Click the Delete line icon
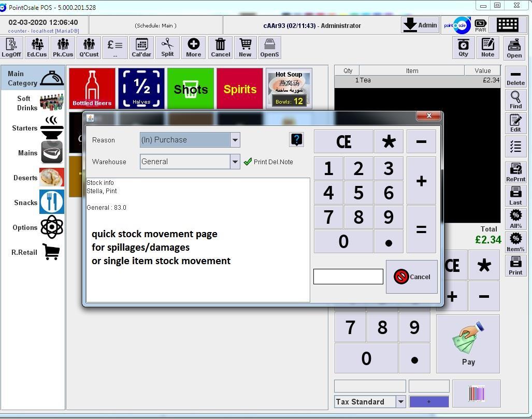 point(515,77)
